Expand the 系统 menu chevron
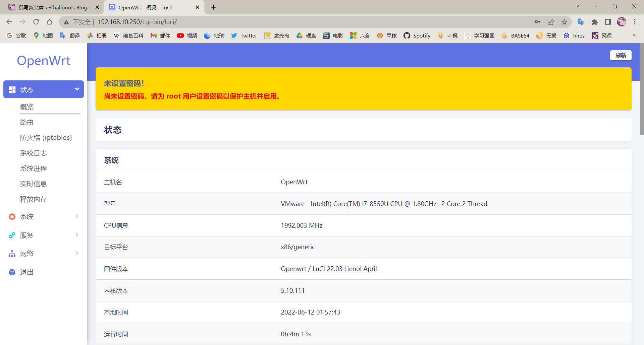Viewport: 644px width, 345px height. tap(77, 216)
